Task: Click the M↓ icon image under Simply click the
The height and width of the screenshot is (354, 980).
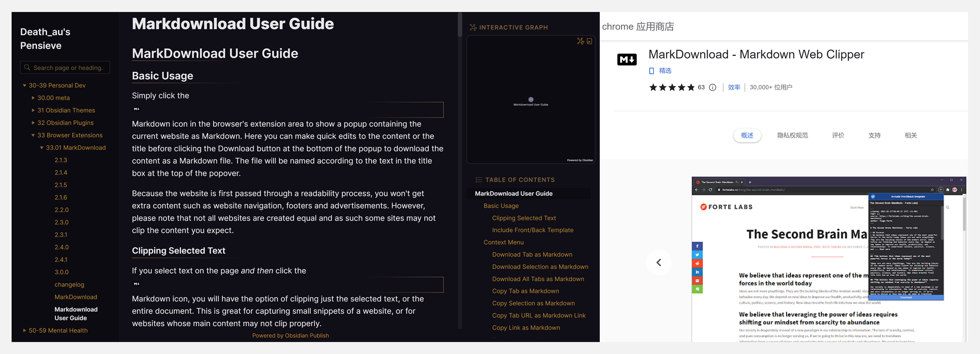Action: [136, 109]
